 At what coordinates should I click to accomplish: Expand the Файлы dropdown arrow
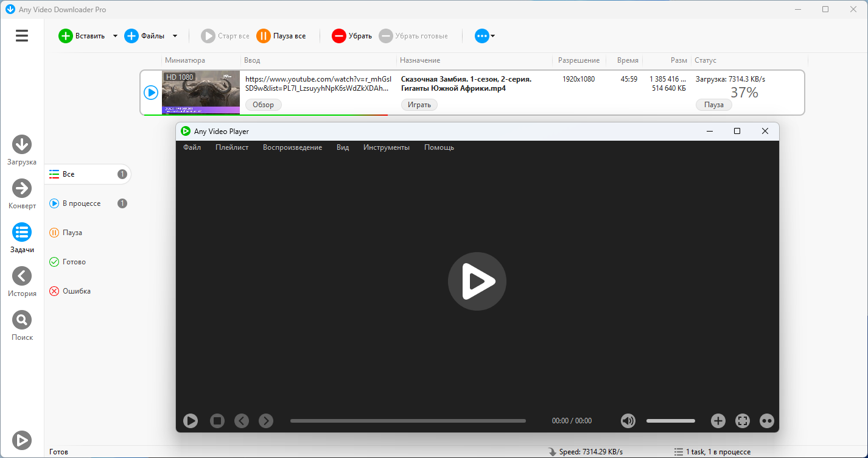point(175,36)
